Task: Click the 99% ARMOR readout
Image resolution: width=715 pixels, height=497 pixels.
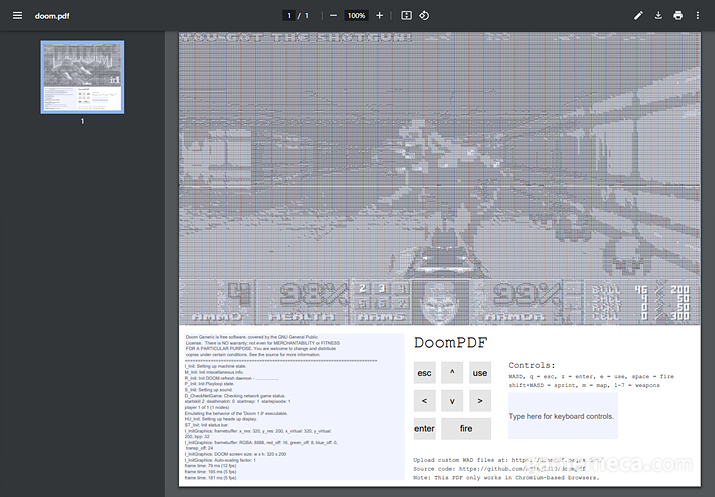Action: (x=515, y=302)
